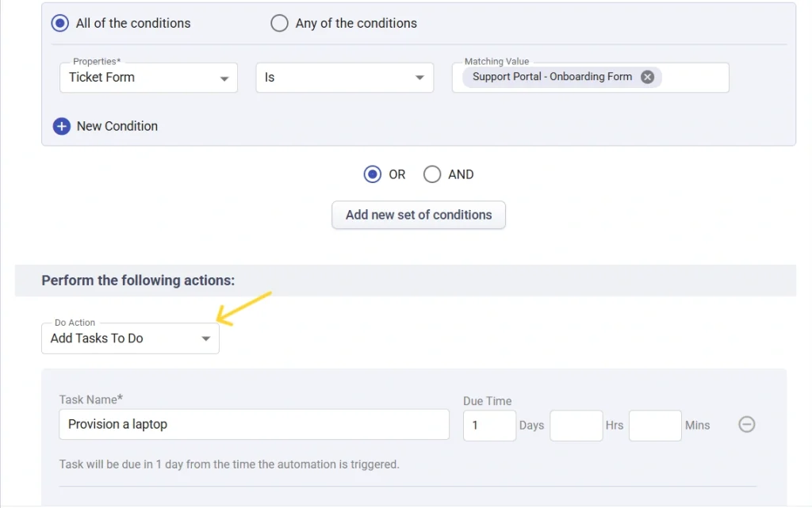This screenshot has height=508, width=812.
Task: Focus the Task Name field with Provision a laptop
Action: (254, 425)
